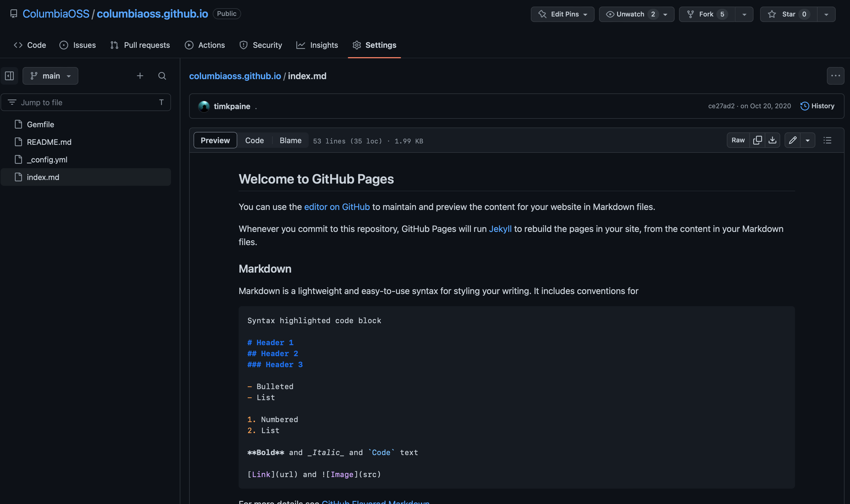Switch to Preview view of file
The height and width of the screenshot is (504, 850).
(215, 140)
